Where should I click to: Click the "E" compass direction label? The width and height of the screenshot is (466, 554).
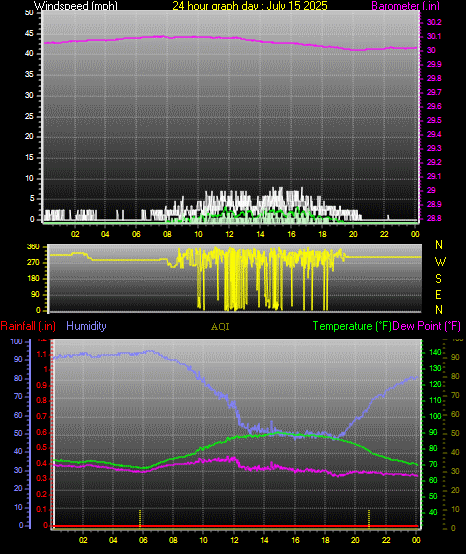438,295
